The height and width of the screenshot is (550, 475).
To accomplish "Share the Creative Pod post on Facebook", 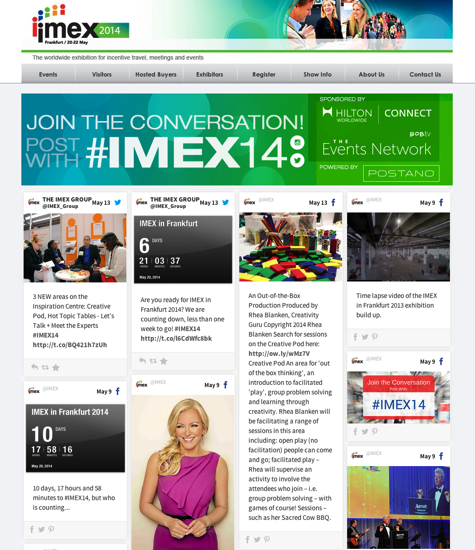I will coord(247,539).
